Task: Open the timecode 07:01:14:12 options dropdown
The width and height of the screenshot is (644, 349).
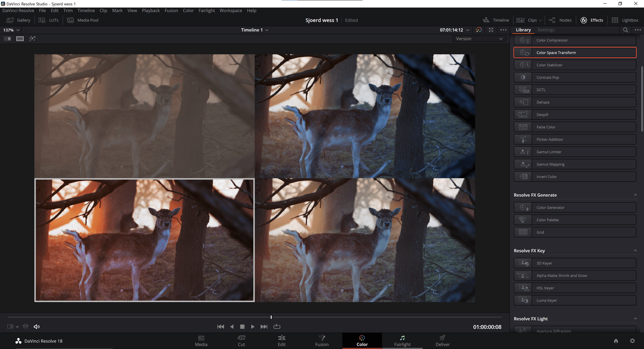Action: [467, 30]
